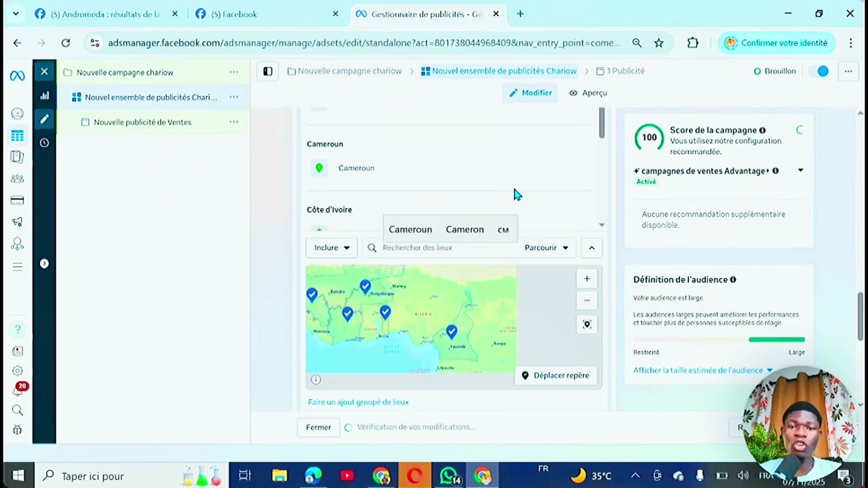Image resolution: width=868 pixels, height=488 pixels.
Task: Open the events manager network icon
Action: (17, 243)
